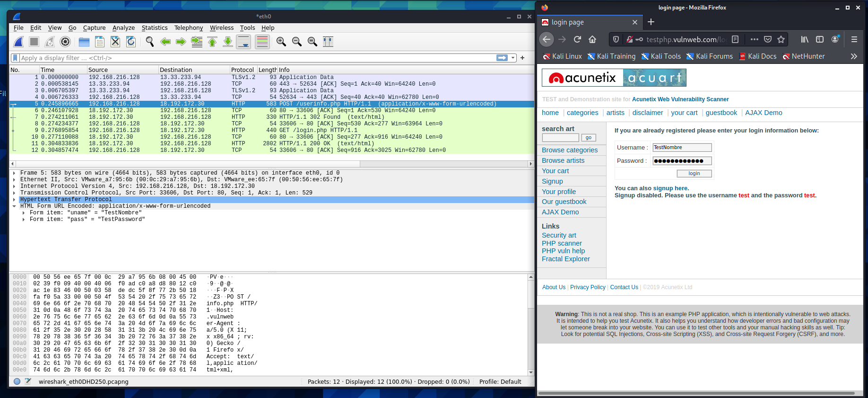The width and height of the screenshot is (868, 398).
Task: Click the Username field containing TestNombre
Action: (x=682, y=148)
